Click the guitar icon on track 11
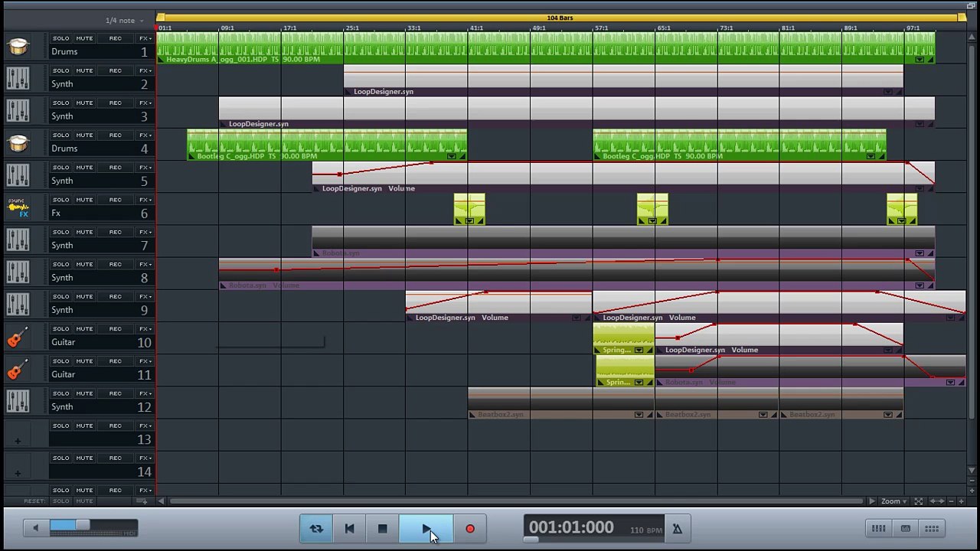Screen dimensions: 980x551 (18, 370)
